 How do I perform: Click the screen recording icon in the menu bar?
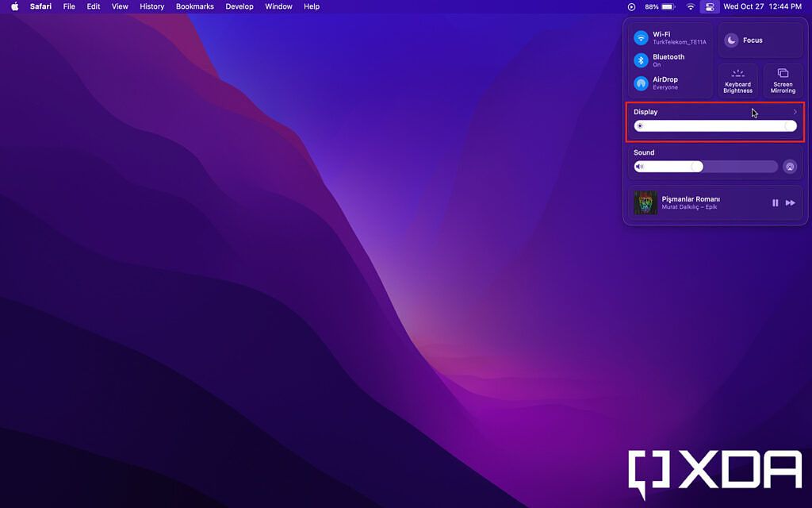(630, 7)
